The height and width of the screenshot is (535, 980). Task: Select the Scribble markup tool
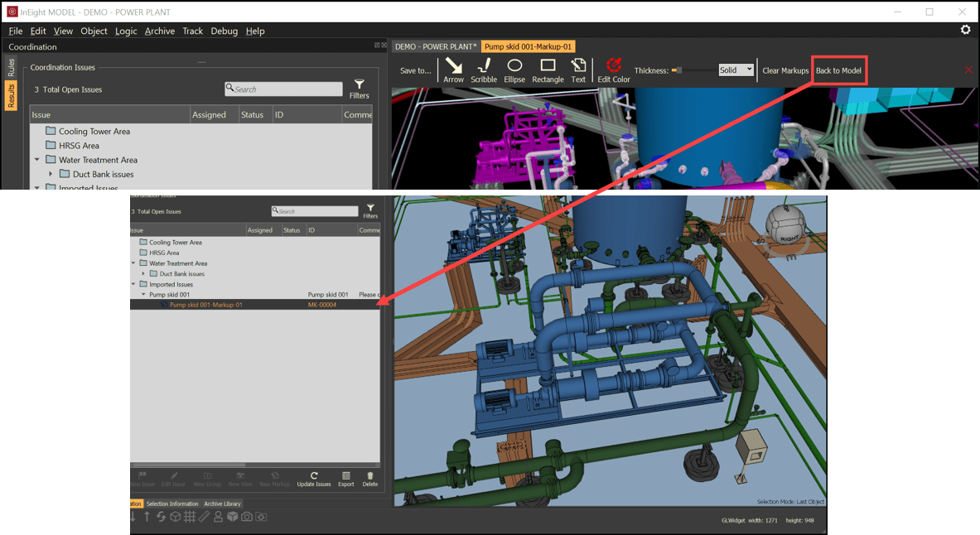[x=484, y=70]
